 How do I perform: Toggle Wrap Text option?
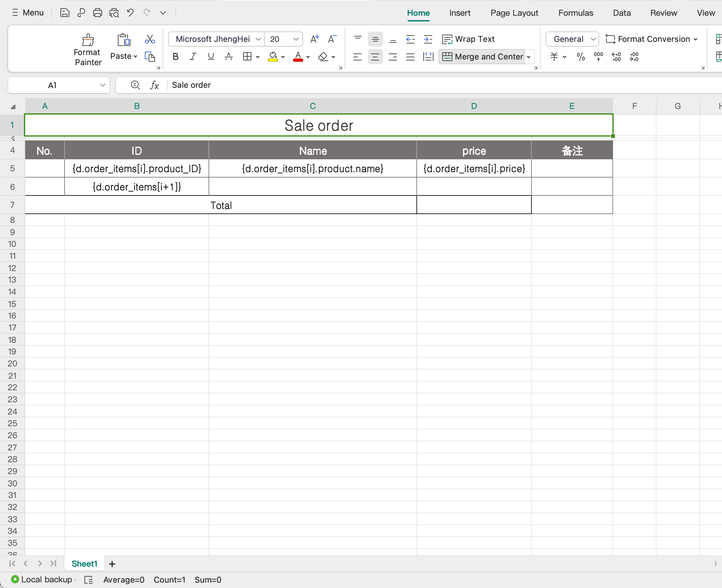click(x=468, y=39)
